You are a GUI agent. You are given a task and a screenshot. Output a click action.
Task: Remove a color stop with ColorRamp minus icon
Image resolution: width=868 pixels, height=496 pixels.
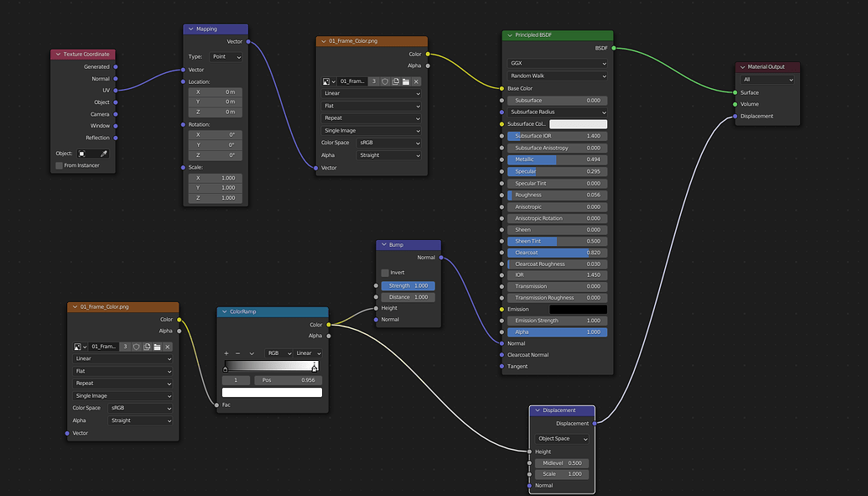[238, 353]
